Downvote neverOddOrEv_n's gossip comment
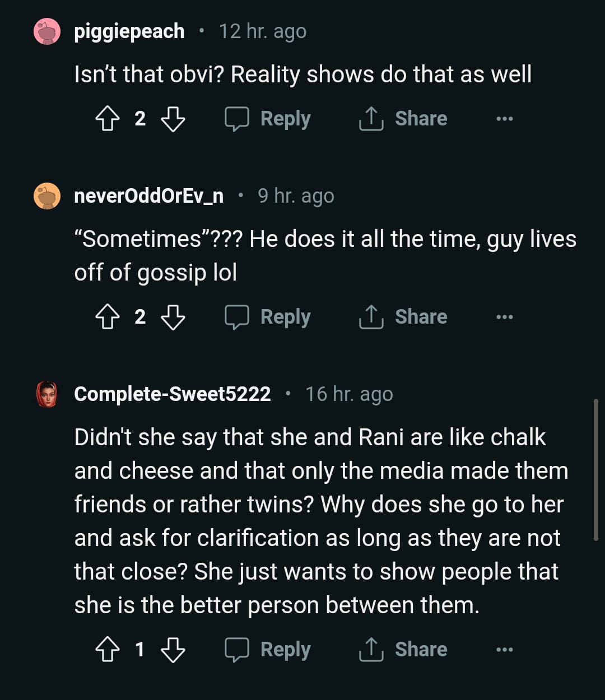605x700 pixels. pyautogui.click(x=173, y=317)
